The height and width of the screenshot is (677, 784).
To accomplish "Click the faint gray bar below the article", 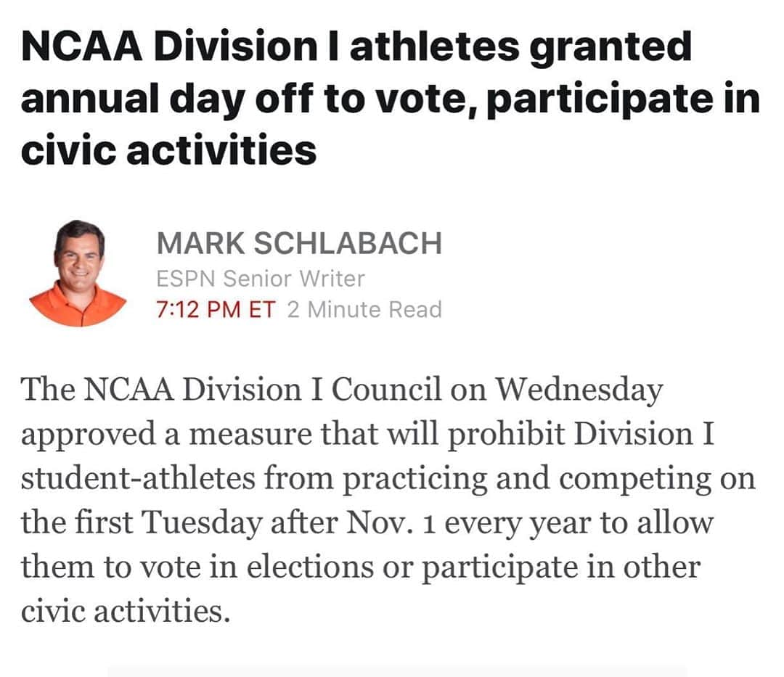I will 398,671.
